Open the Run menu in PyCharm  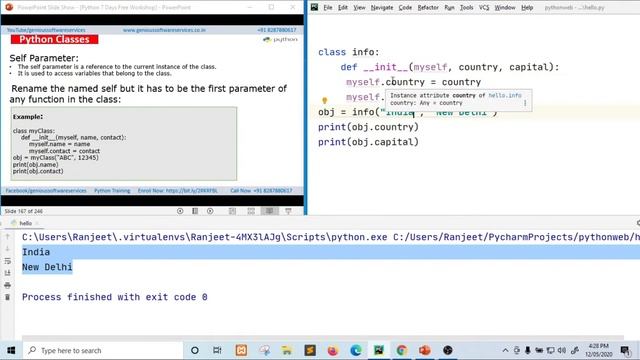coord(449,7)
